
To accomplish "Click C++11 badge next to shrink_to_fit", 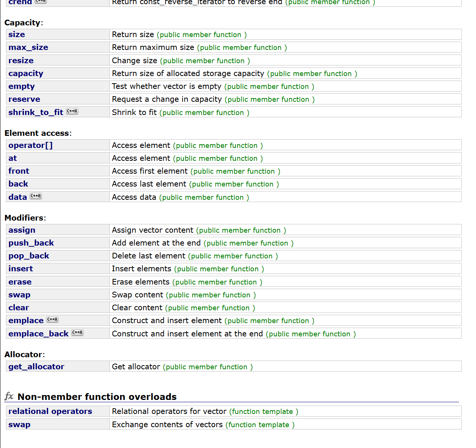I will tap(72, 111).
